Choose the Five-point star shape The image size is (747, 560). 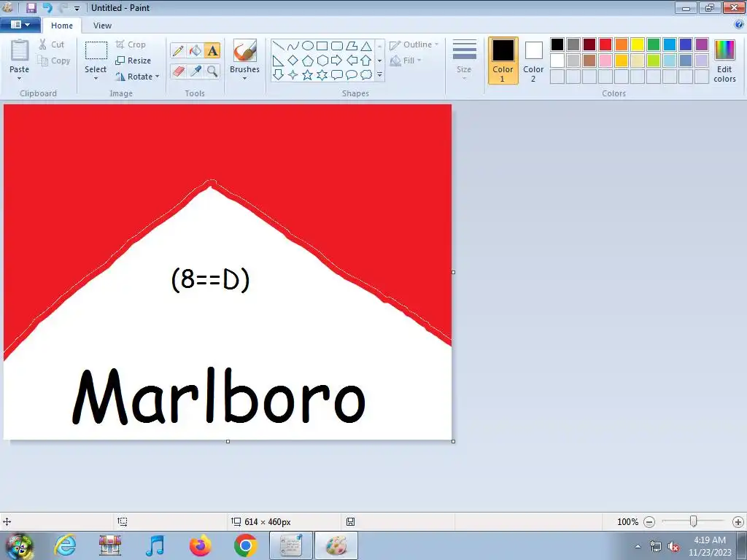click(308, 75)
